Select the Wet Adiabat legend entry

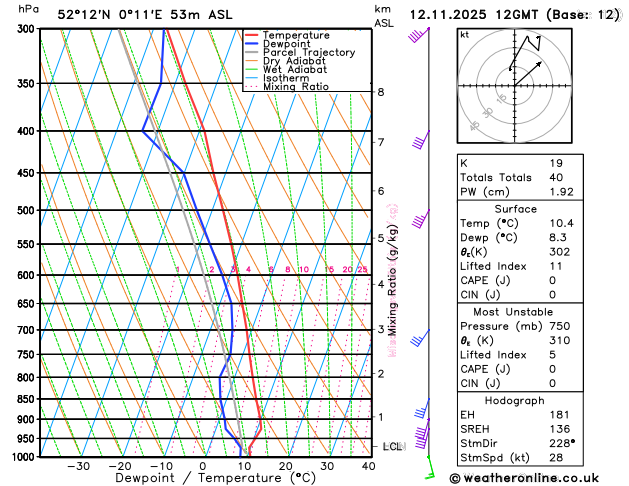[x=286, y=69]
